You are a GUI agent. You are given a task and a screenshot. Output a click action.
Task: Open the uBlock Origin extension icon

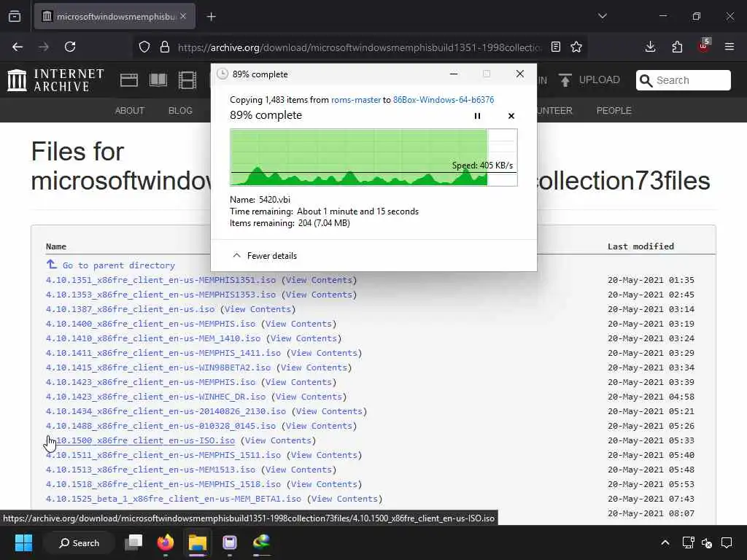point(703,46)
